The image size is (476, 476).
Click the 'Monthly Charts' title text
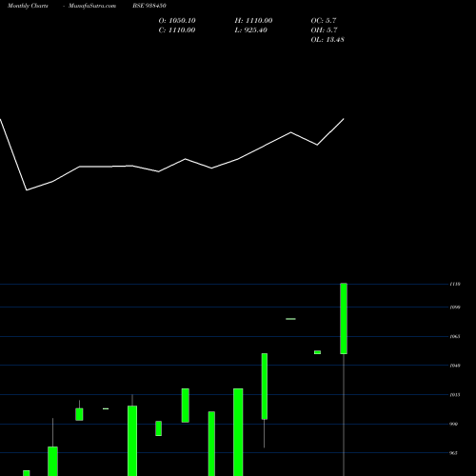(28, 6)
